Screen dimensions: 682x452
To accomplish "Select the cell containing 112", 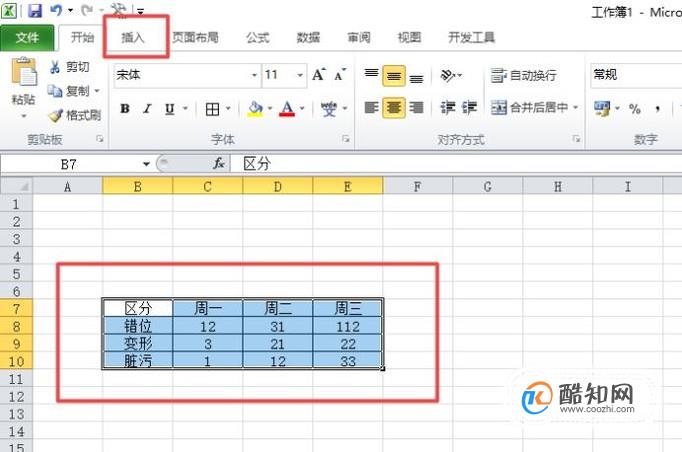I will [348, 326].
